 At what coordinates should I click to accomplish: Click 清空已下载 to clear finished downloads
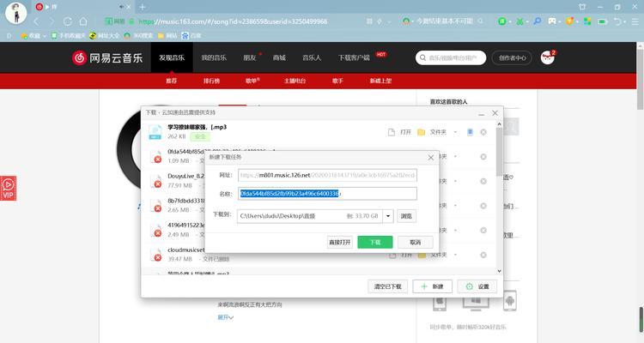pos(387,286)
